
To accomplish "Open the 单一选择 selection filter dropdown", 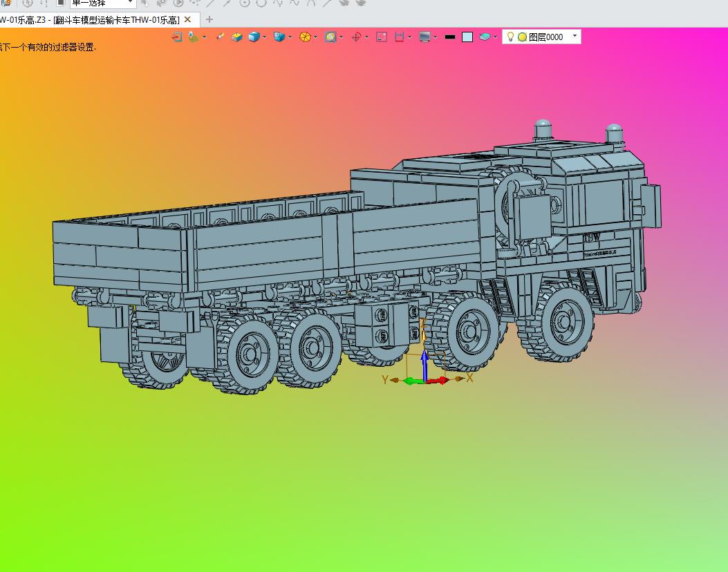I will point(131,2).
